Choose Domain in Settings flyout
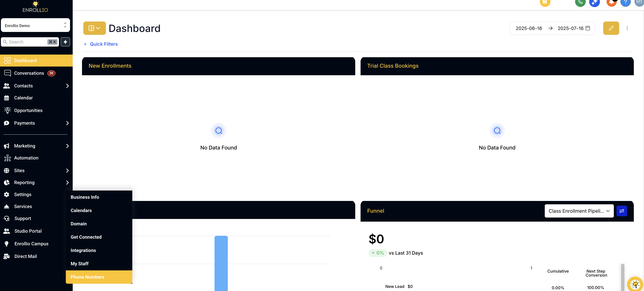 99,224
